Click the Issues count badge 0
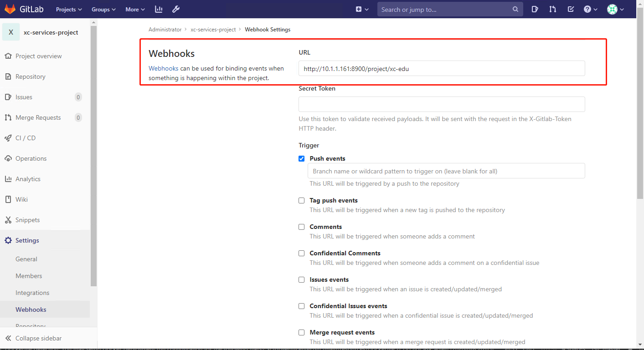 click(78, 97)
